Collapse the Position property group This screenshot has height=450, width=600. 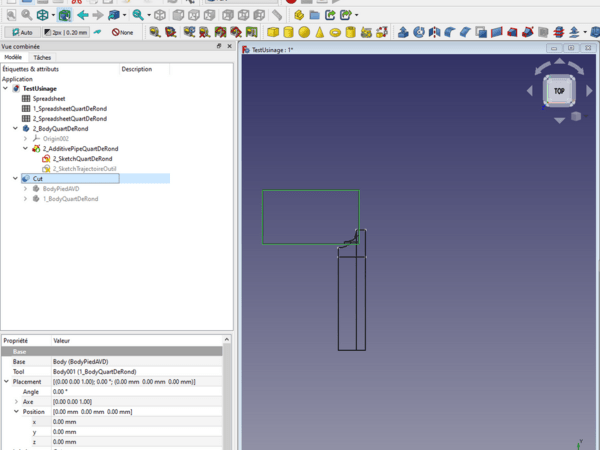[x=16, y=411]
